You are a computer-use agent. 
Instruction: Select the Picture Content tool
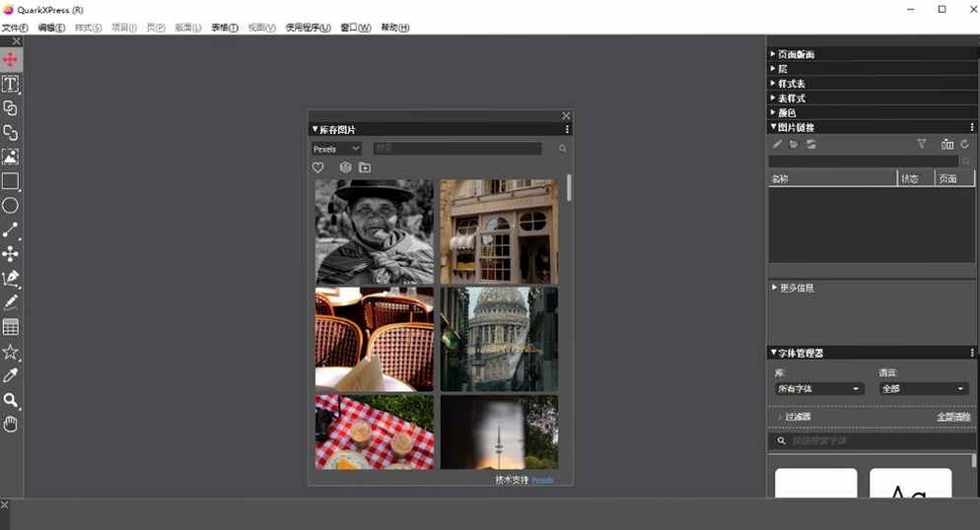click(11, 157)
